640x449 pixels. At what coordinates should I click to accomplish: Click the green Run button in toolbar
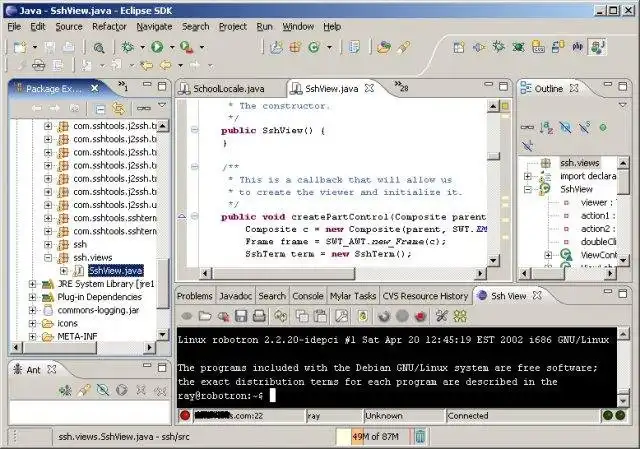(x=156, y=47)
